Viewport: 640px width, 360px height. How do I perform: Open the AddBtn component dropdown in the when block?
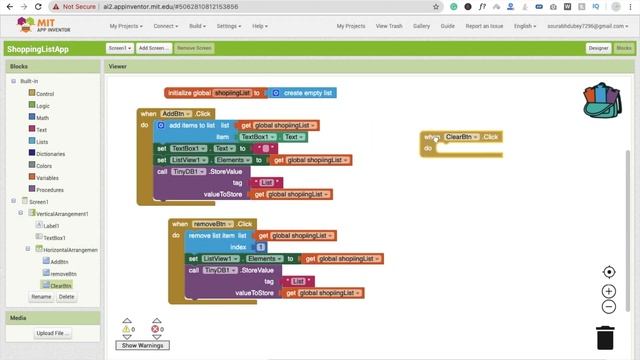tap(176, 113)
